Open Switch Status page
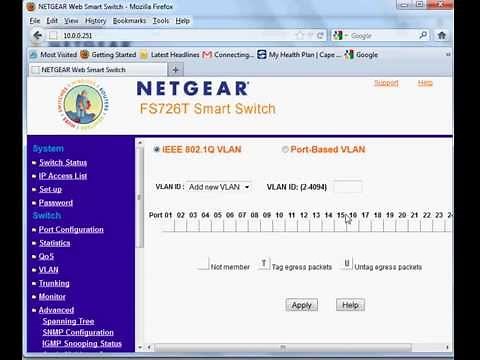480x360 pixels. point(63,162)
